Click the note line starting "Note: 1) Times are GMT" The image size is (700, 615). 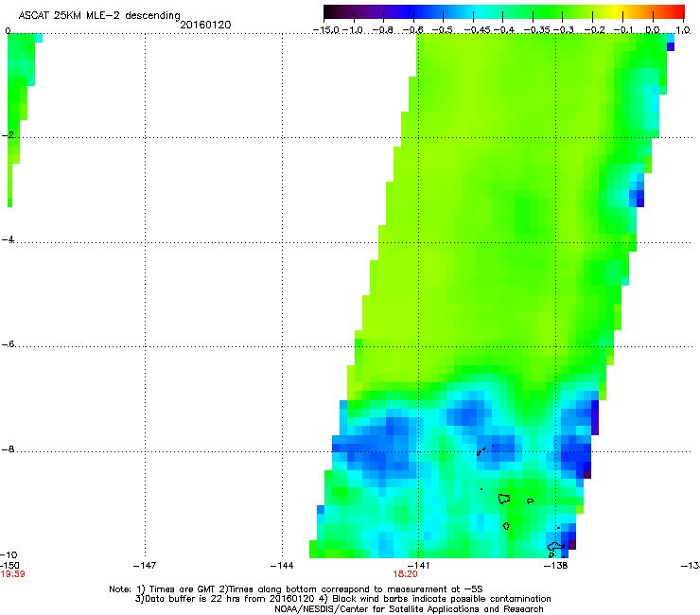click(x=295, y=589)
